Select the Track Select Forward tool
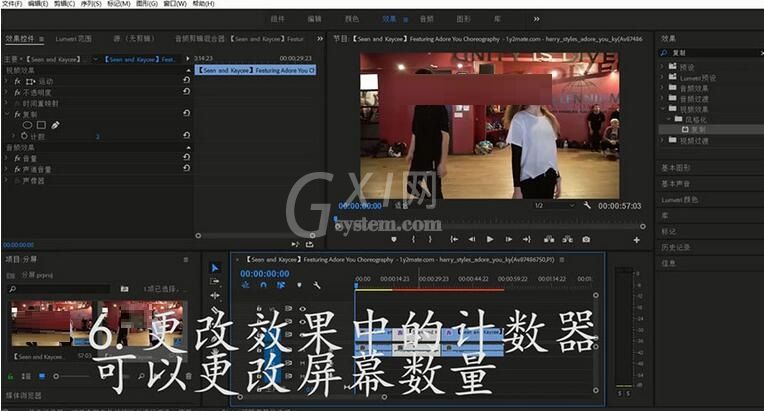The image size is (764, 411). pos(214,281)
